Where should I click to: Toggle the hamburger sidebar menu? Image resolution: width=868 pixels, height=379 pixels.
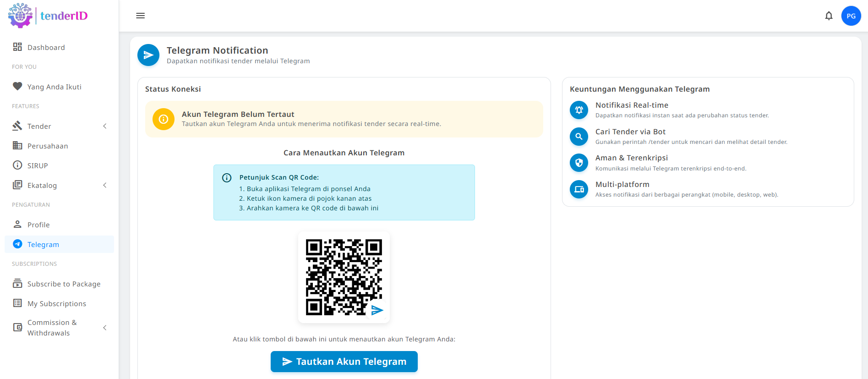pos(141,16)
